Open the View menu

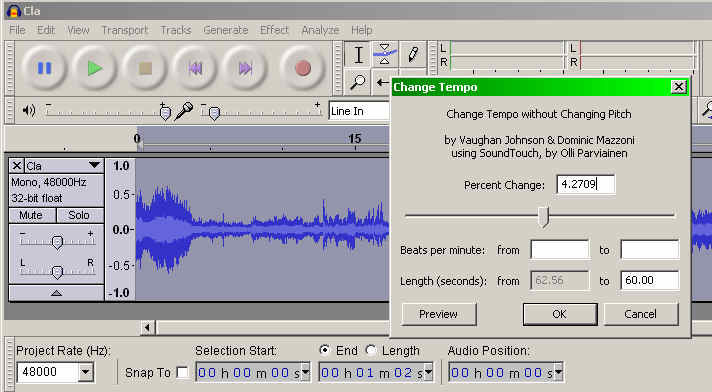pyautogui.click(x=78, y=30)
